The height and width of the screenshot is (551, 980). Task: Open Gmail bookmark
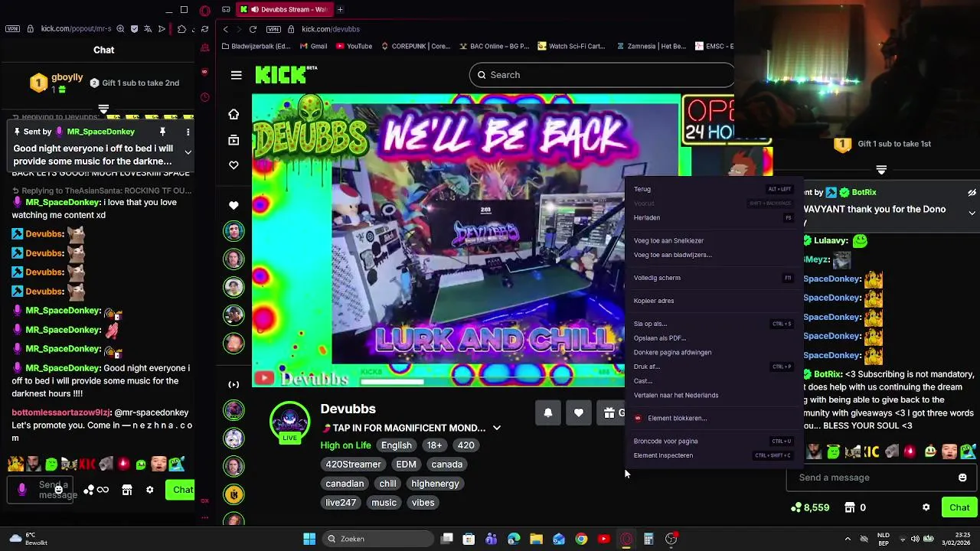click(x=313, y=46)
